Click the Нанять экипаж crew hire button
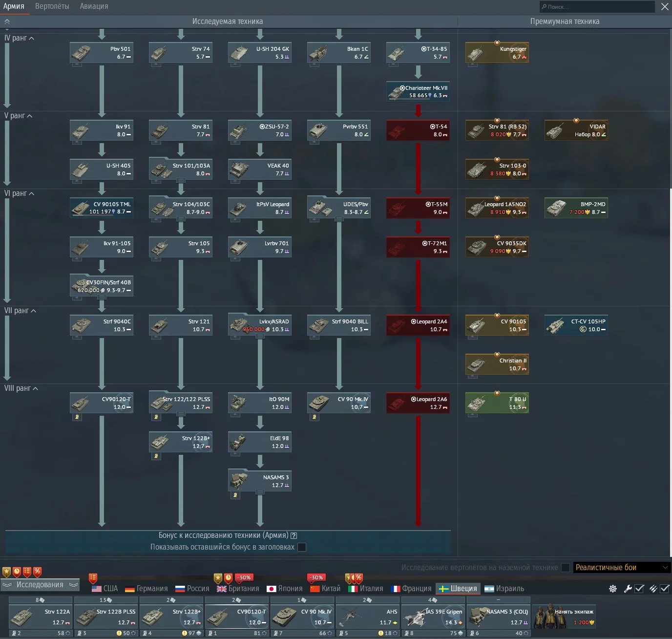This screenshot has height=639, width=672. pos(565,617)
